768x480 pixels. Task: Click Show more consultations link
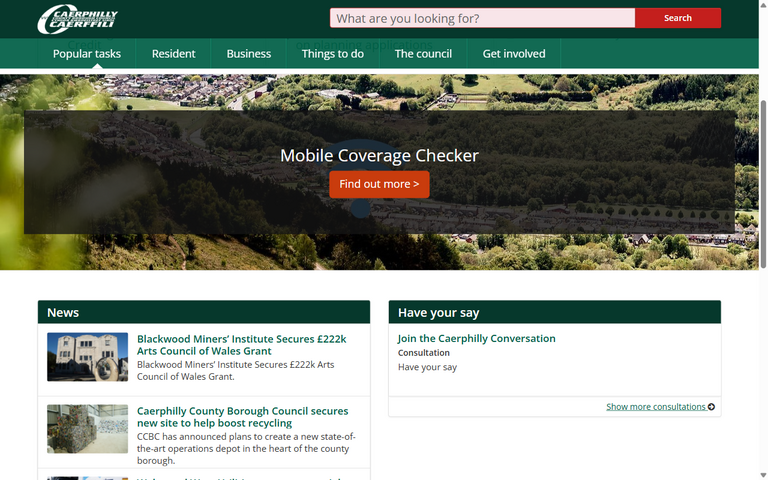coord(655,407)
